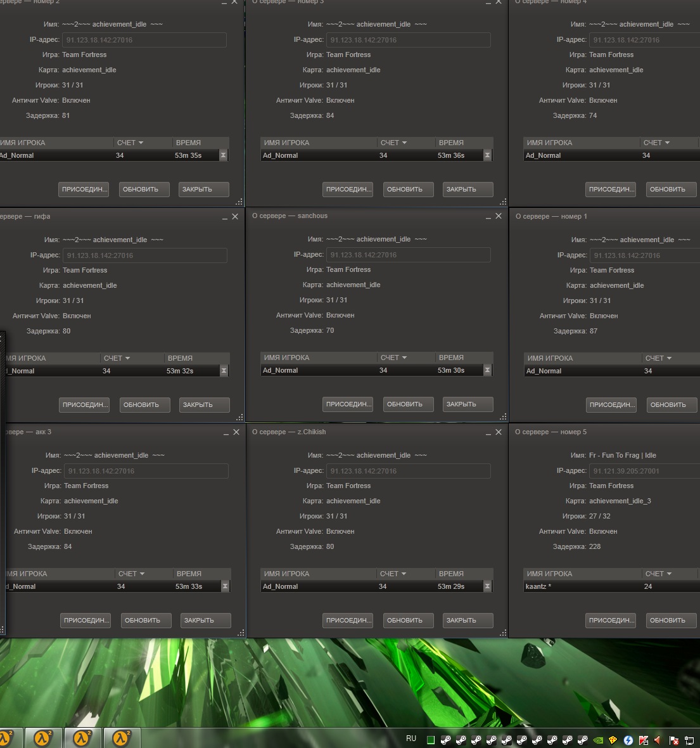Click the resize grip of акк 3 window
Screen dimensions: 700x748
(241, 633)
